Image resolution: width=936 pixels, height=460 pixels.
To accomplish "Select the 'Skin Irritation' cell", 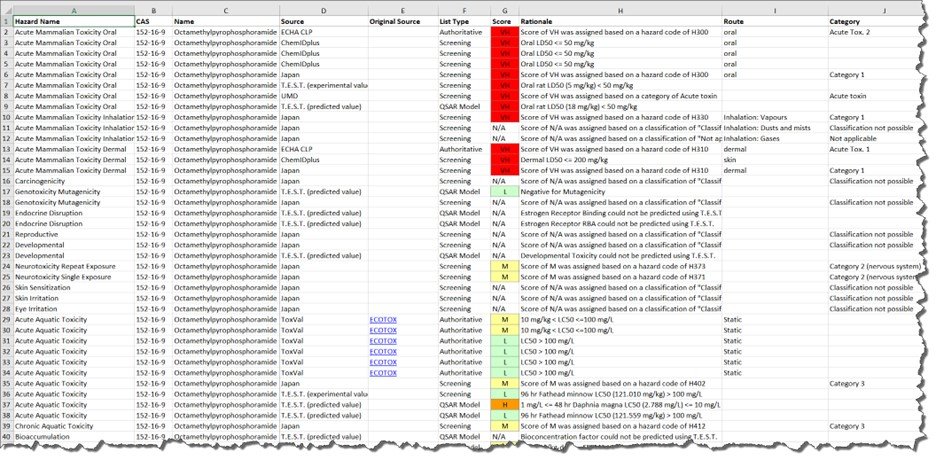I will pyautogui.click(x=74, y=298).
